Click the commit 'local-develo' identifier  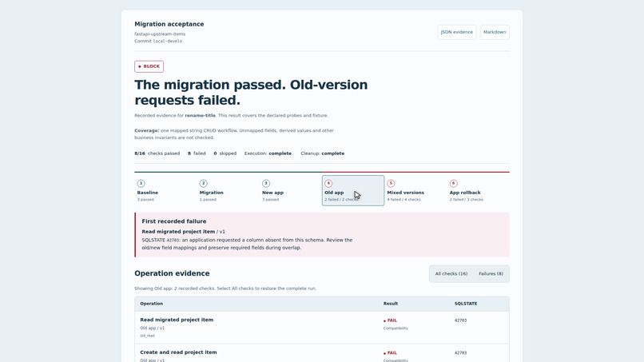(x=168, y=41)
